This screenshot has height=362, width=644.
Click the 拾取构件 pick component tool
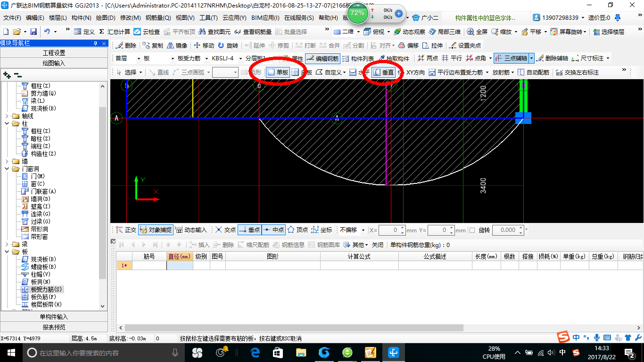(x=393, y=58)
